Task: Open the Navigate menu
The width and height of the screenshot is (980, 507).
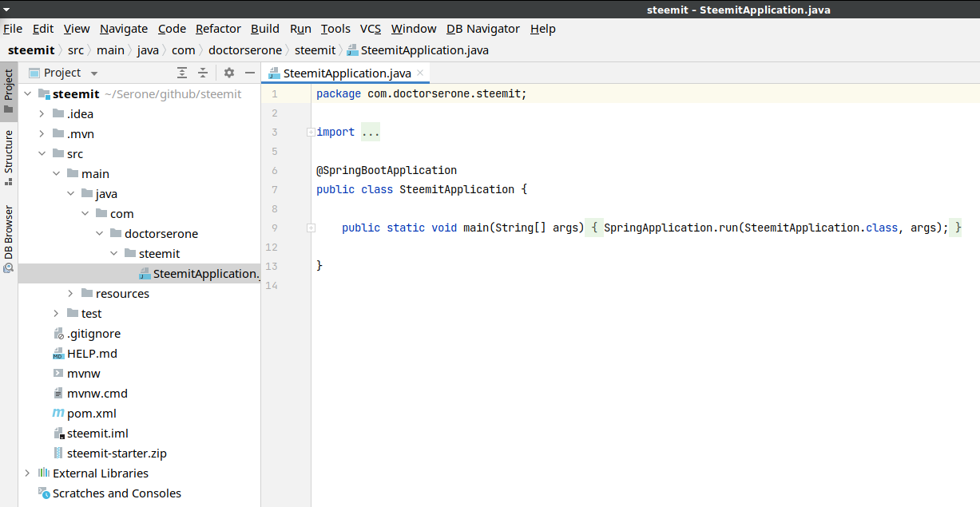Action: [x=124, y=29]
